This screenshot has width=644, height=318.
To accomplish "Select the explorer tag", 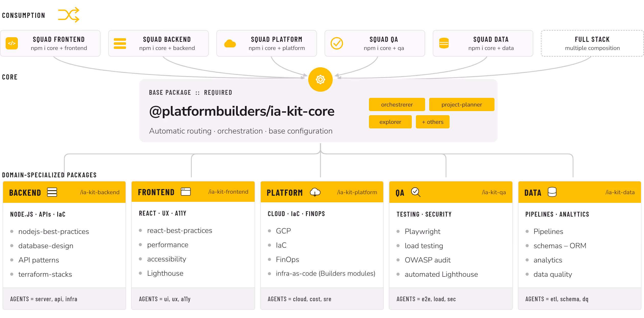I will click(390, 122).
